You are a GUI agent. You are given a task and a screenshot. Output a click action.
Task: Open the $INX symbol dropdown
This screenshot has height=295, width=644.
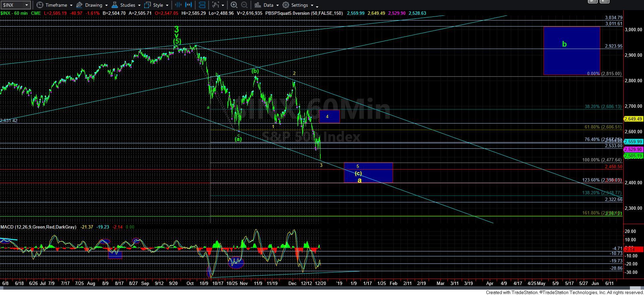pyautogui.click(x=26, y=5)
